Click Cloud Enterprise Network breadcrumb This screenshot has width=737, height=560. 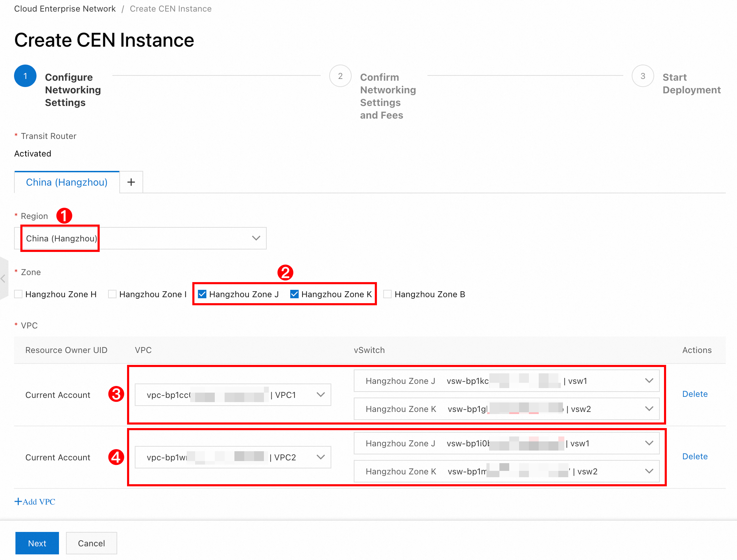65,9
